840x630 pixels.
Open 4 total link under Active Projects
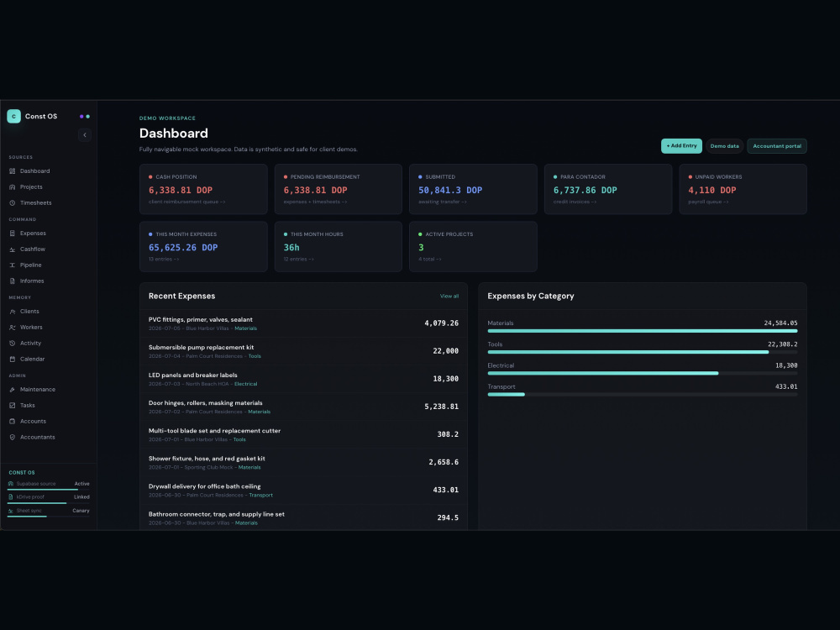point(430,260)
